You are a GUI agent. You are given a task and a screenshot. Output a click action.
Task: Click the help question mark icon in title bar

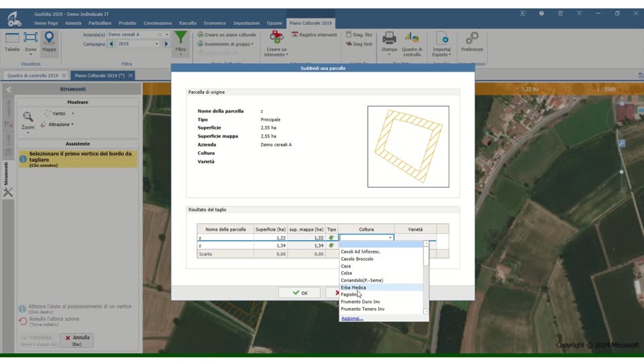[x=541, y=13]
